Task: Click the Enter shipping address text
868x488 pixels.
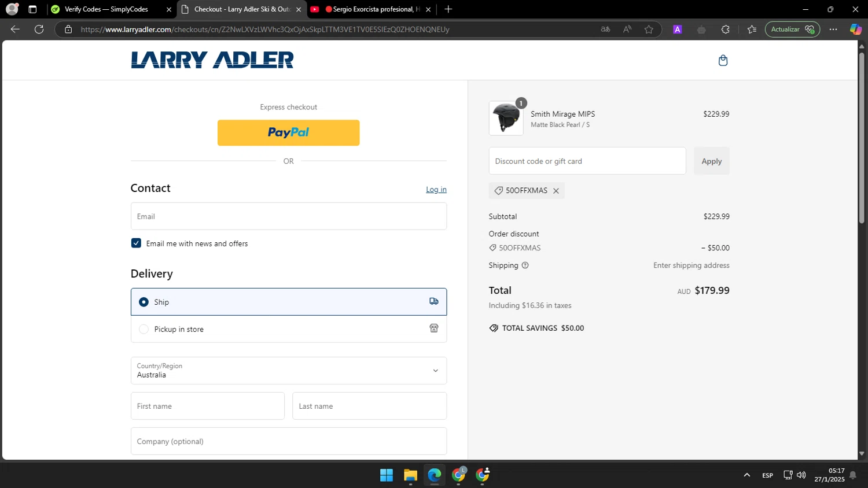Action: tap(692, 265)
